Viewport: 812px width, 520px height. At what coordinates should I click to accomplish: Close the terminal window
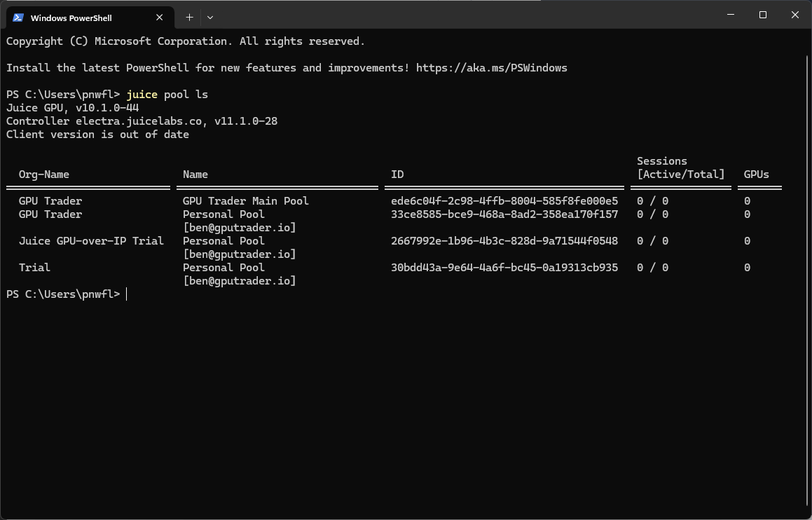click(795, 15)
